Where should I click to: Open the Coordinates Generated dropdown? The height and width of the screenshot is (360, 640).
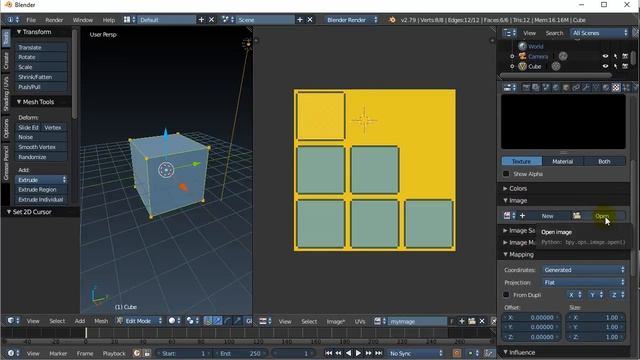tap(584, 270)
